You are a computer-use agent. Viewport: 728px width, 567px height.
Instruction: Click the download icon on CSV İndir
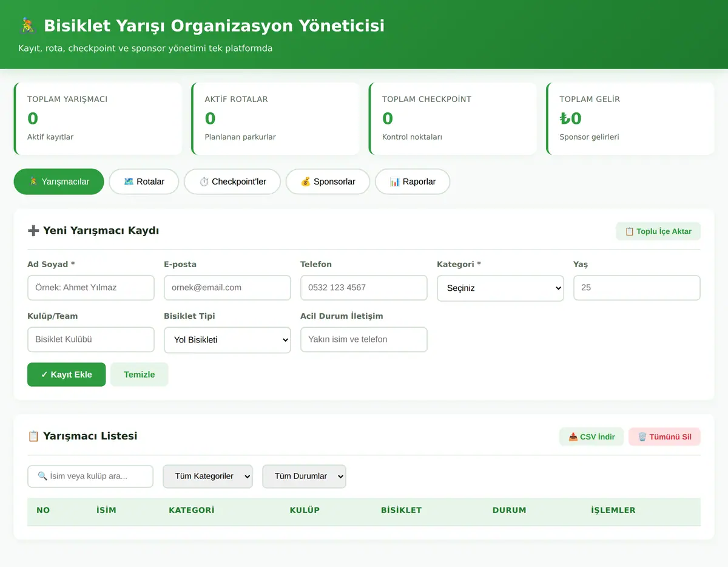tap(573, 436)
